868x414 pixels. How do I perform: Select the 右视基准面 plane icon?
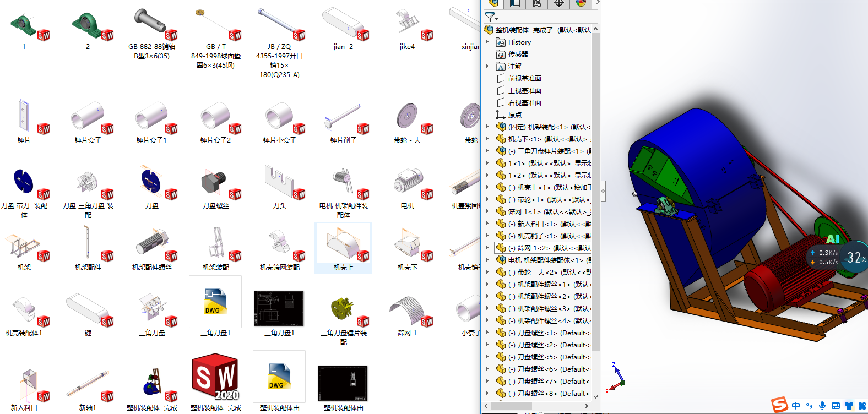[501, 102]
